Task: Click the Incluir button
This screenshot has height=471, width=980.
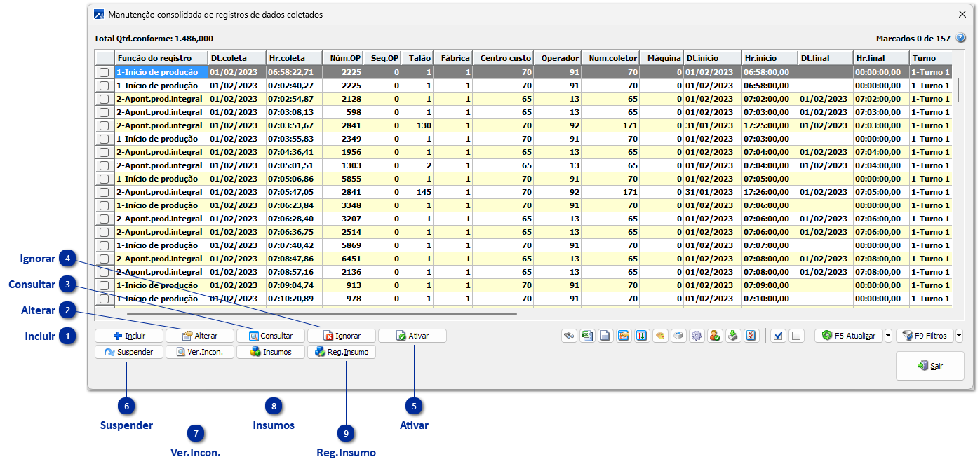Action: (x=129, y=336)
